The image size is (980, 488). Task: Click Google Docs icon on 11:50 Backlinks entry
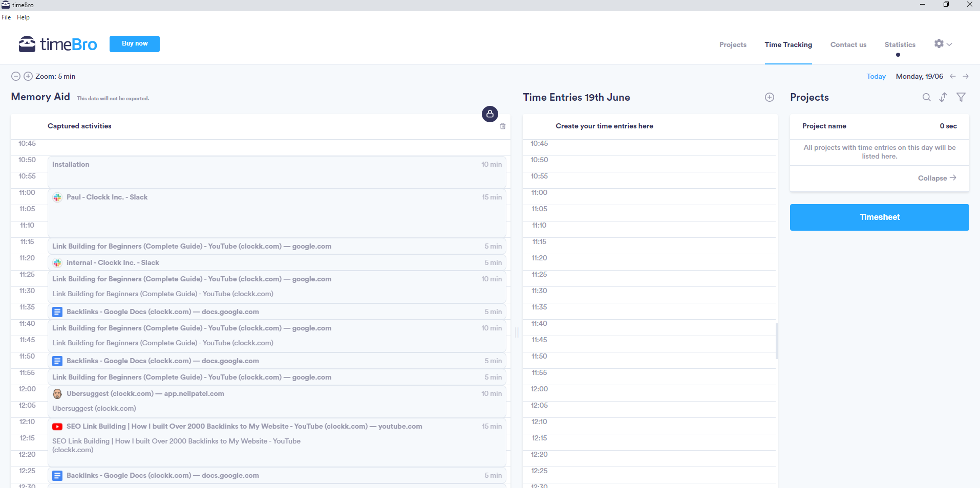tap(57, 361)
